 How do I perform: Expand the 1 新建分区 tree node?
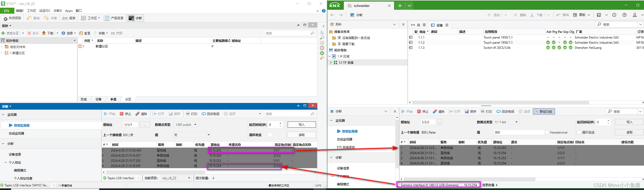click(x=2, y=53)
